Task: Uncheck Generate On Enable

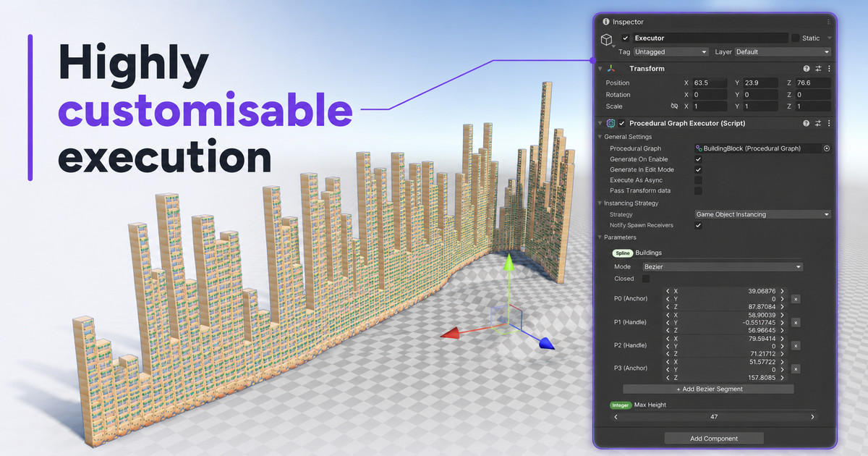Action: pos(698,159)
